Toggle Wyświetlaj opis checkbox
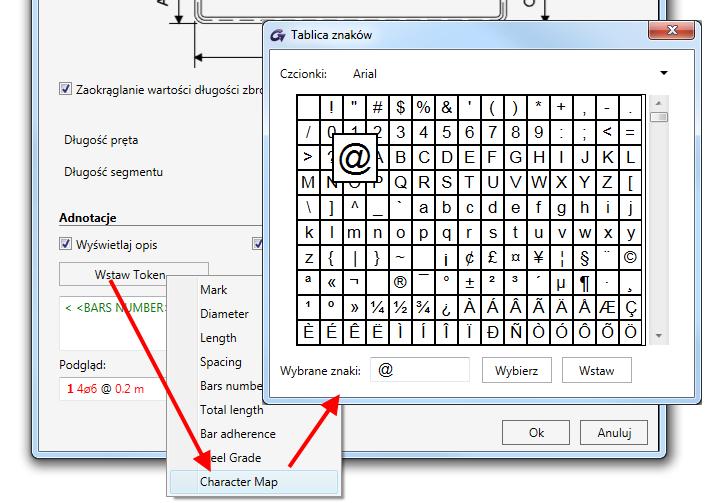 click(x=66, y=243)
